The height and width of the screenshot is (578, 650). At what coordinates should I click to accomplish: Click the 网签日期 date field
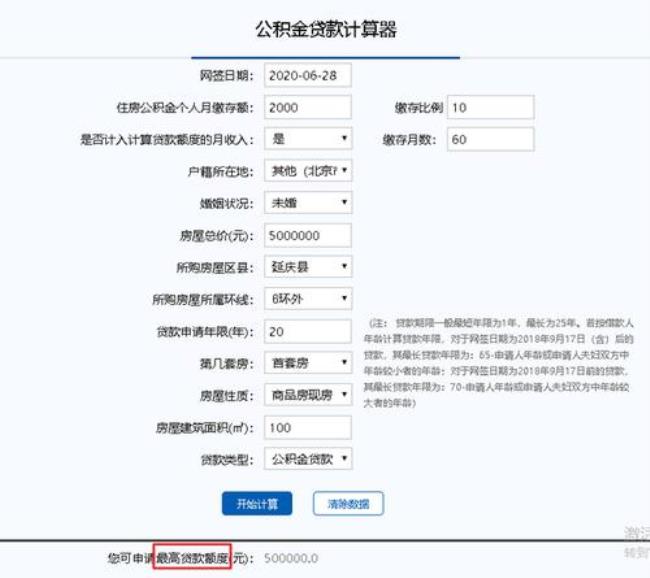coord(308,75)
